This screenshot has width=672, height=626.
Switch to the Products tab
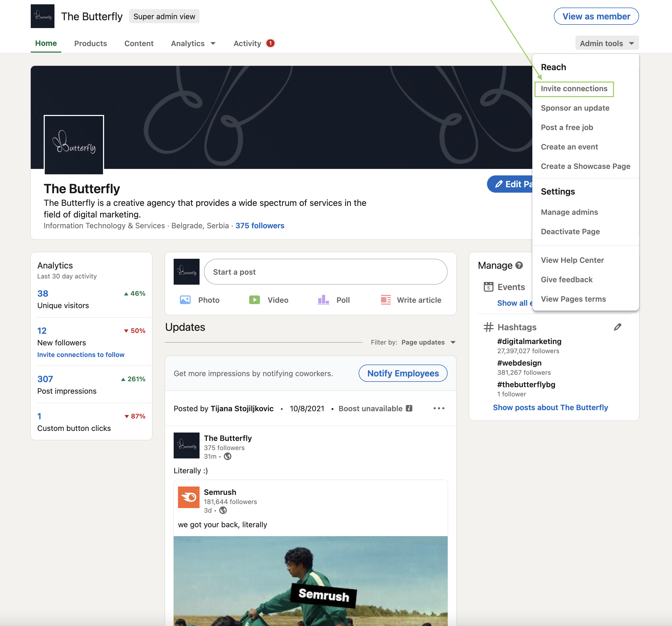point(90,43)
